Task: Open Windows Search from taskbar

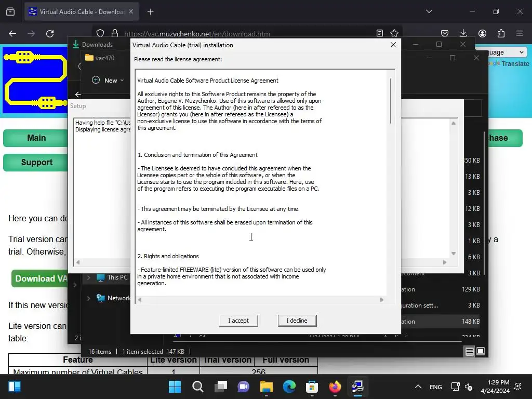Action: click(198, 387)
